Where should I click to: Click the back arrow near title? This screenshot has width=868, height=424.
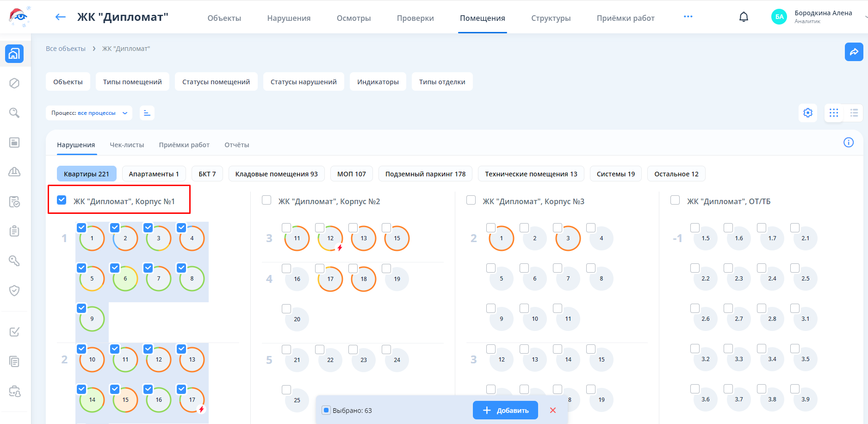60,18
